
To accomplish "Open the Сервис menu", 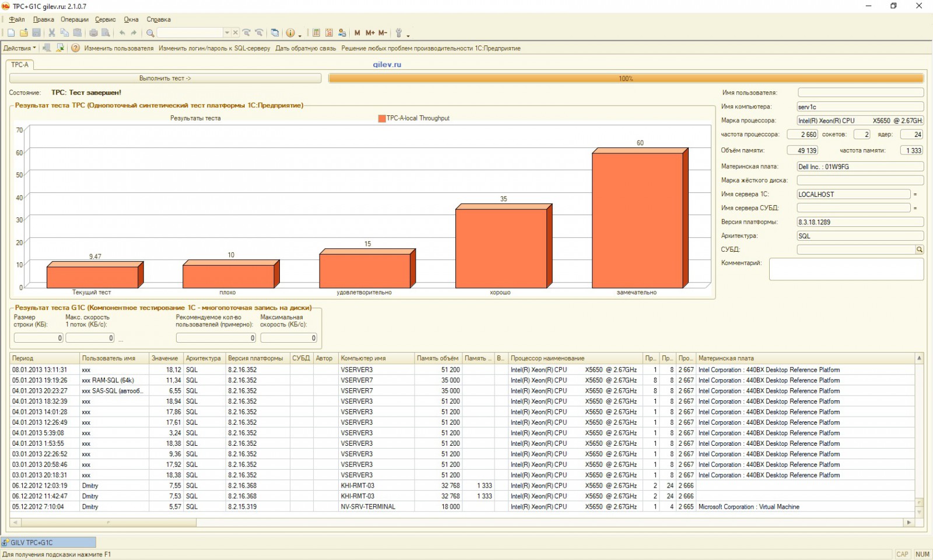I will click(105, 20).
